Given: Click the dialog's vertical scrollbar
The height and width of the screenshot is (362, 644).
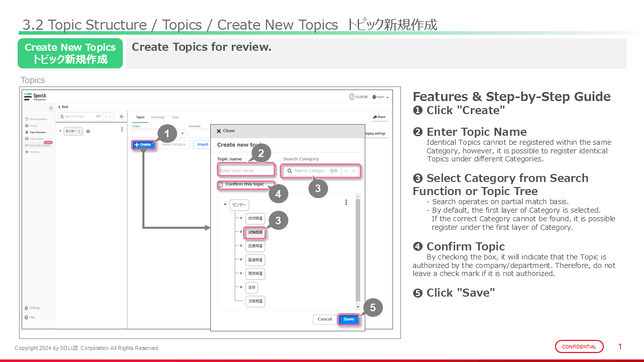Looking at the screenshot, I should point(358,251).
